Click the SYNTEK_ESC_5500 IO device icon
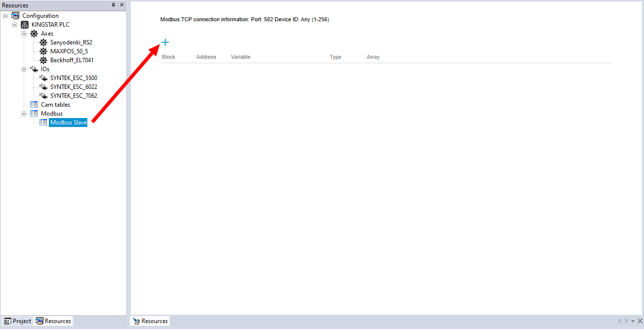 (43, 78)
